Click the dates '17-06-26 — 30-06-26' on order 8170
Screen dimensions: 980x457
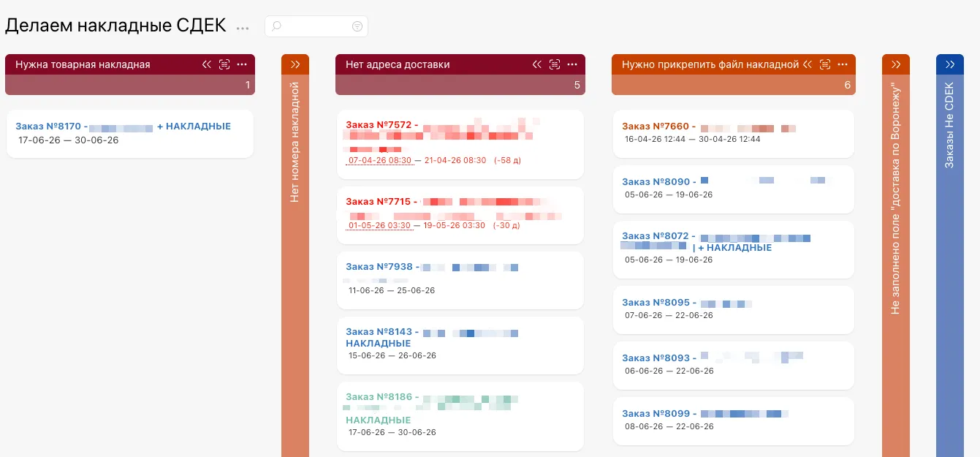(x=68, y=140)
